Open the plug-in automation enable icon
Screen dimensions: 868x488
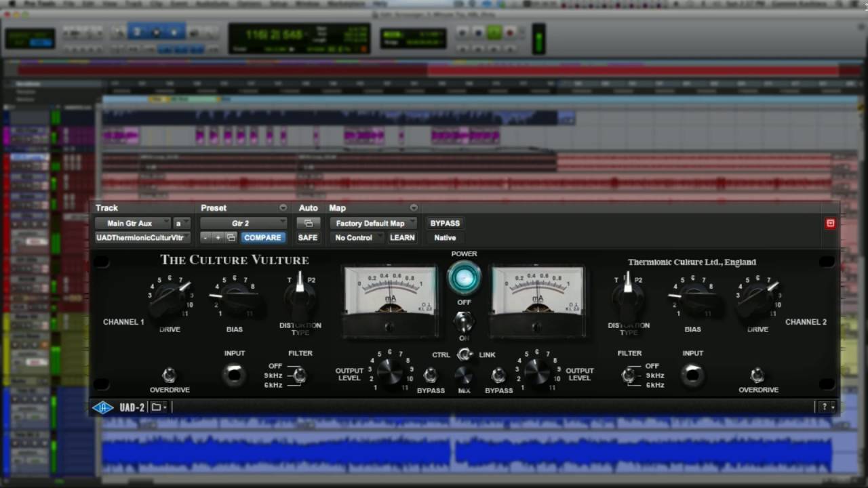click(308, 223)
